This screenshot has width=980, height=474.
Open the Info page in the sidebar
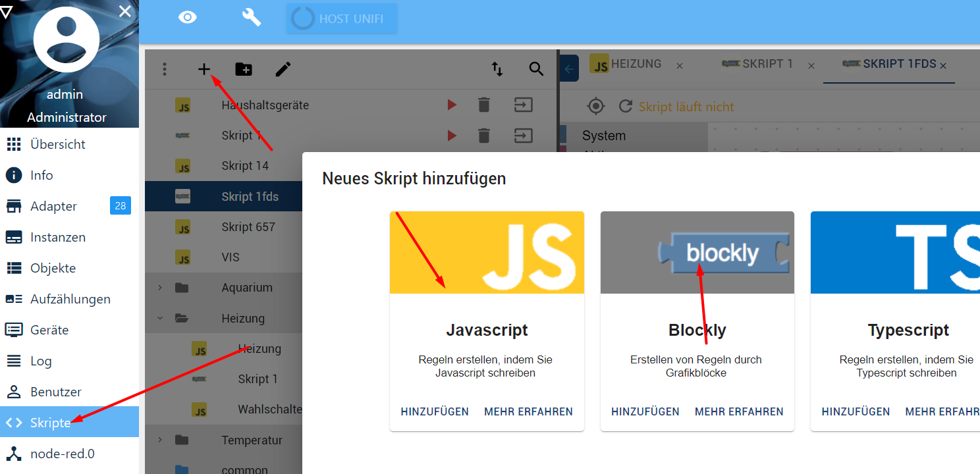click(69, 175)
